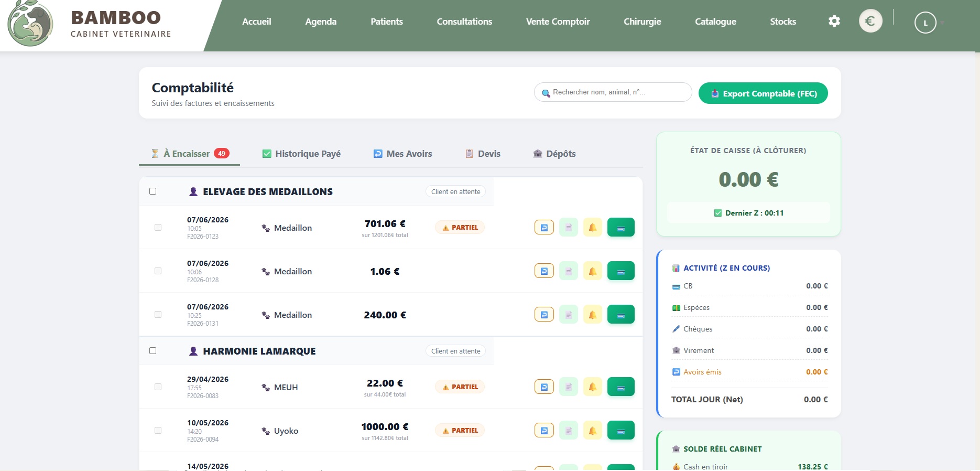Expand the user menu arrow beside the L avatar
Screen dimensions: 980x471
(942, 23)
